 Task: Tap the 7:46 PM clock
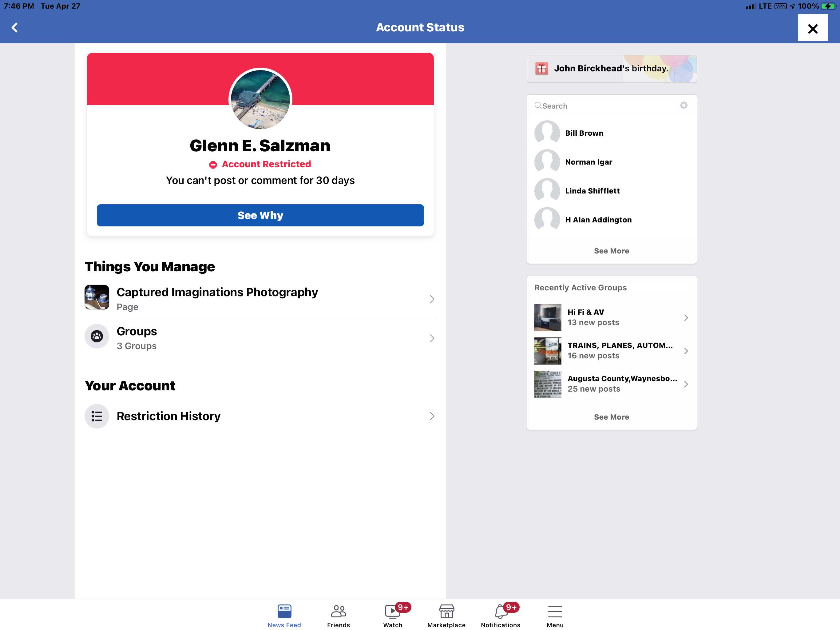pos(19,6)
